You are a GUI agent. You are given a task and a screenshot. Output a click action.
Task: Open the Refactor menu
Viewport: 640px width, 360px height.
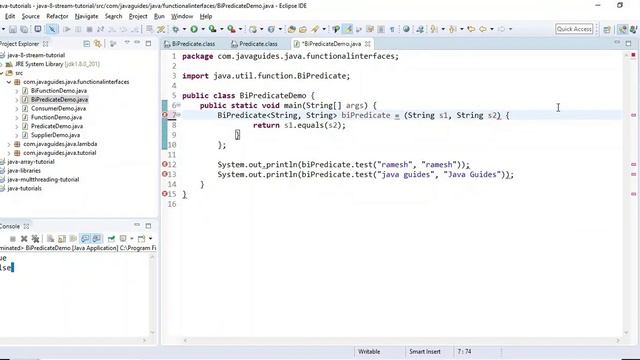coord(57,16)
